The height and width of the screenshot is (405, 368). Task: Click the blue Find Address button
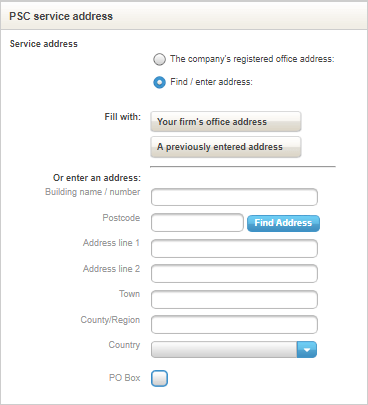pos(283,223)
